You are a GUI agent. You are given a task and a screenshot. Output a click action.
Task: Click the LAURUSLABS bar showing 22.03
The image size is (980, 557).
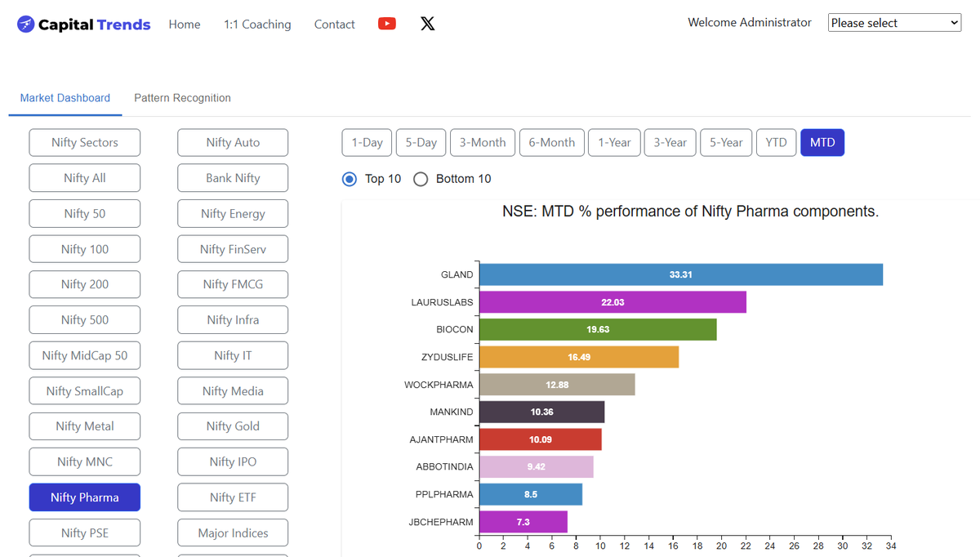[612, 302]
